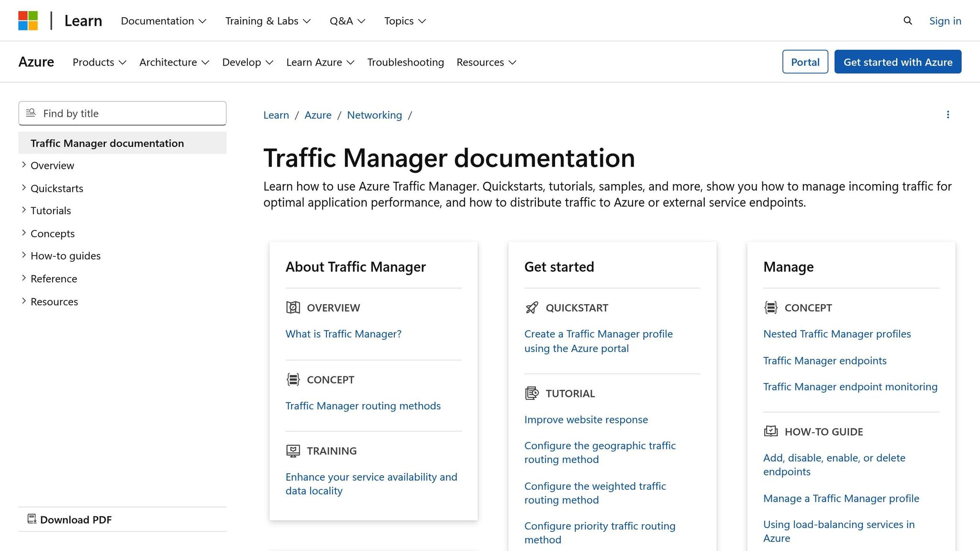
Task: Open the Develop menu
Action: (x=248, y=62)
